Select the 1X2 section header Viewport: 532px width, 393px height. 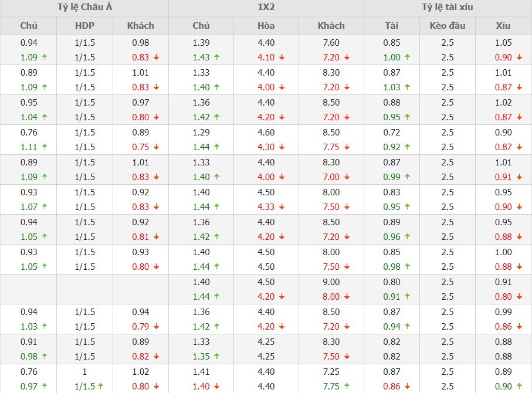click(266, 8)
